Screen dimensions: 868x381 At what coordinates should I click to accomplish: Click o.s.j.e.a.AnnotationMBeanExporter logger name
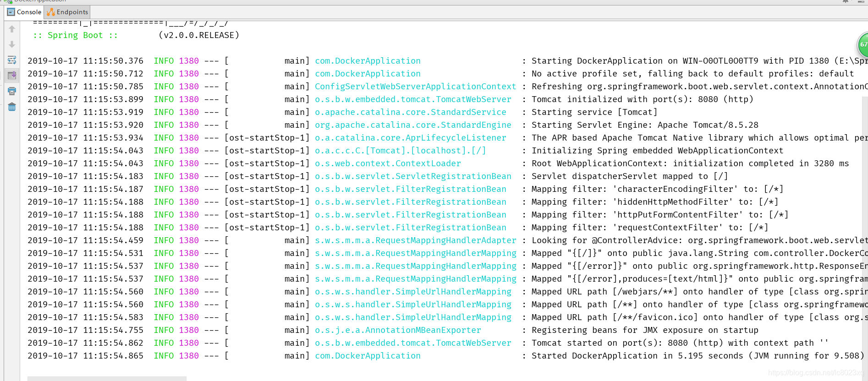coord(398,330)
